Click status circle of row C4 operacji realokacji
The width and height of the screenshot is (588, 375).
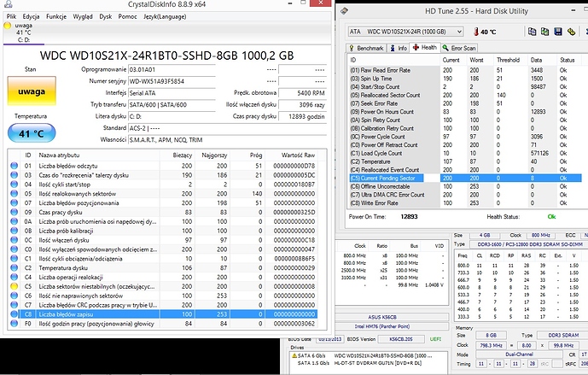coord(15,277)
